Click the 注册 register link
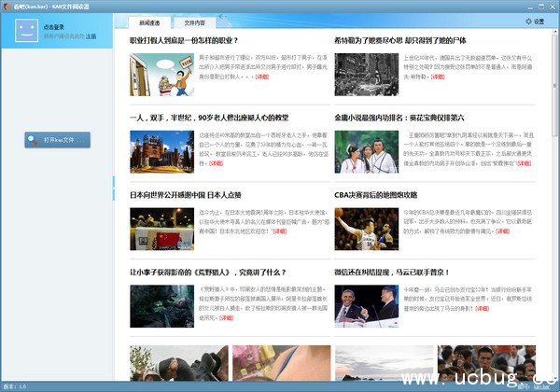The height and width of the screenshot is (392, 560). 91,35
